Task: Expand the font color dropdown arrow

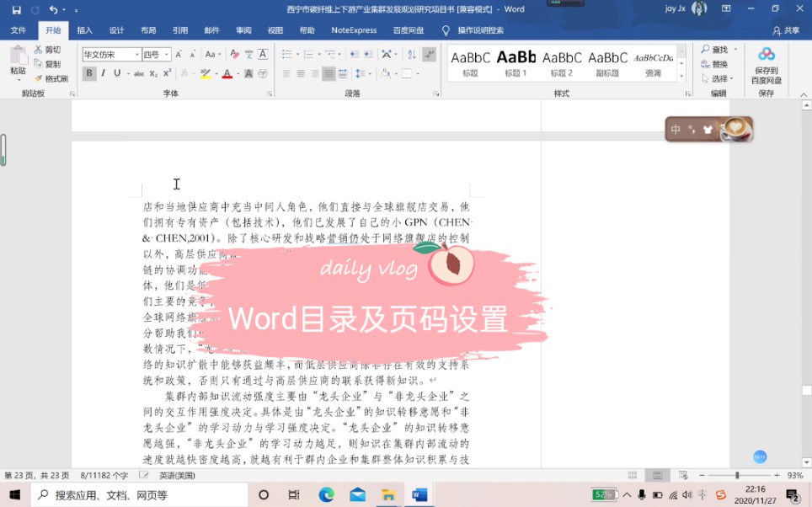Action: tap(237, 74)
